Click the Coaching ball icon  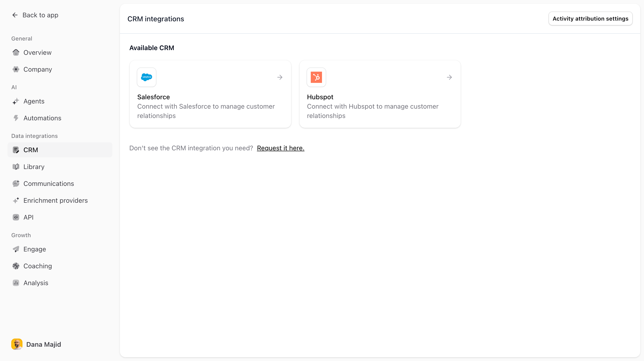tap(16, 266)
